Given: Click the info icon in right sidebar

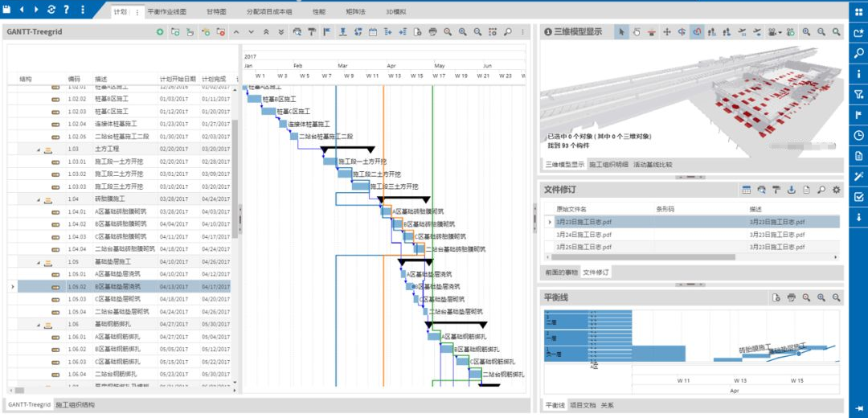Looking at the screenshot, I should (858, 74).
